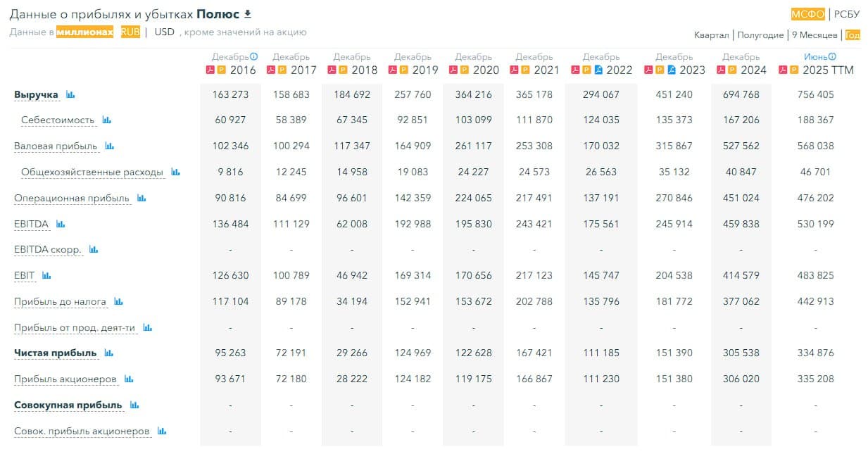Select МСФО reporting standard
The width and height of the screenshot is (868, 454).
point(807,14)
